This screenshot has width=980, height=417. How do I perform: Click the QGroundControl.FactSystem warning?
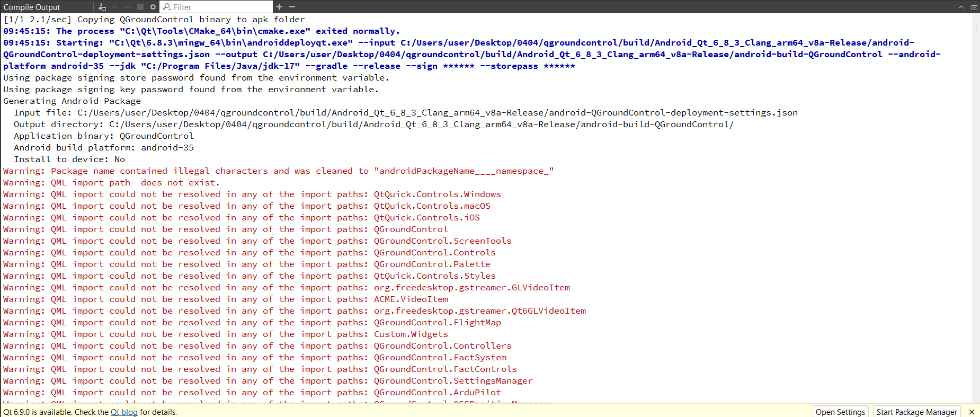tap(255, 357)
